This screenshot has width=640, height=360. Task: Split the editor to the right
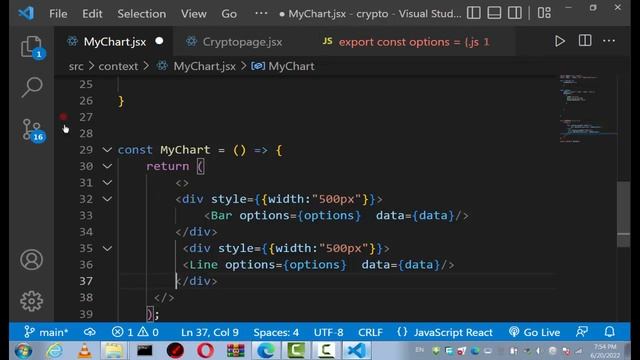pos(585,41)
